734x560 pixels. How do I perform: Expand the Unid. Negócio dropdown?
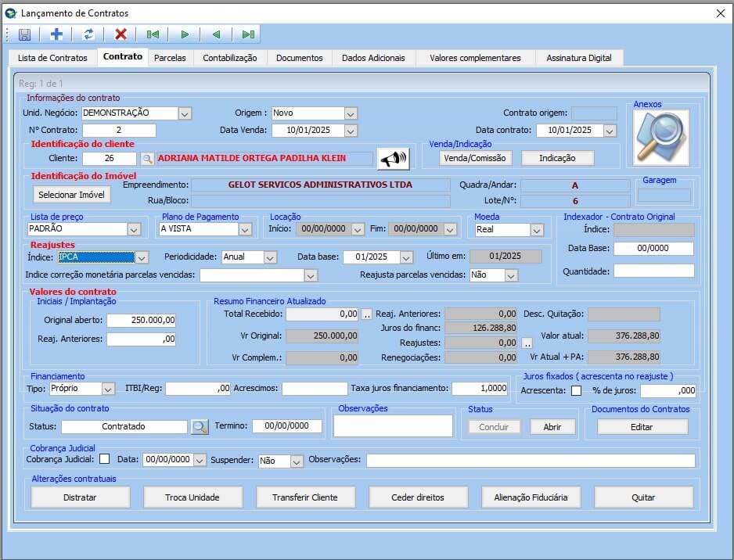(x=185, y=113)
